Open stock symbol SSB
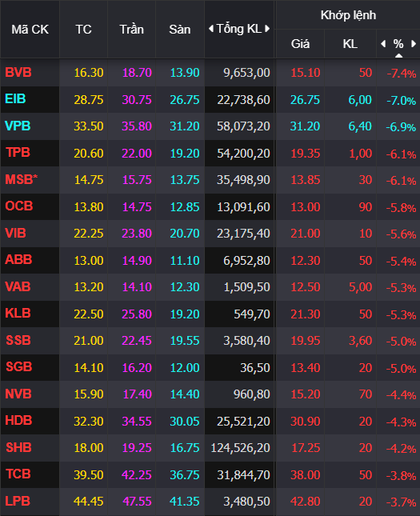 pos(18,340)
